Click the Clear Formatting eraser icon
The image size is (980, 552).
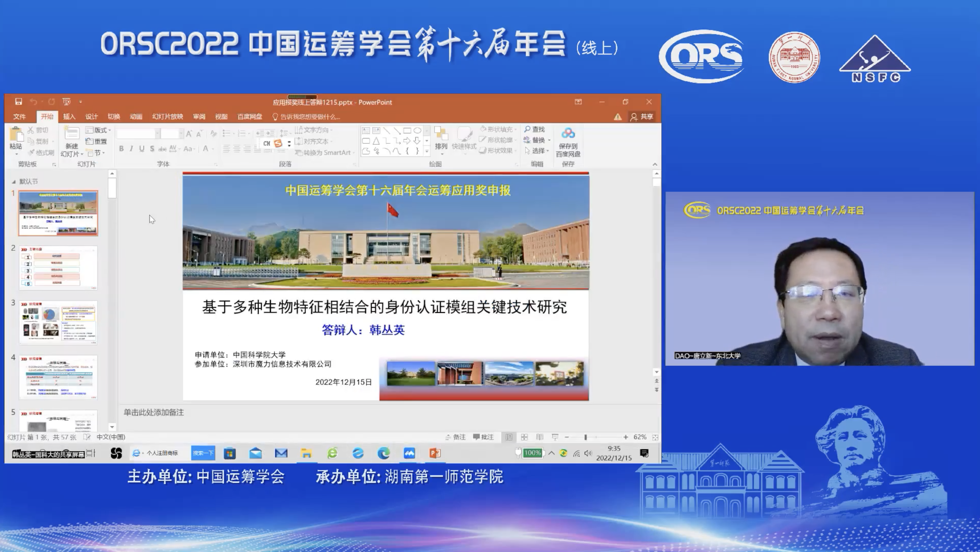click(213, 134)
